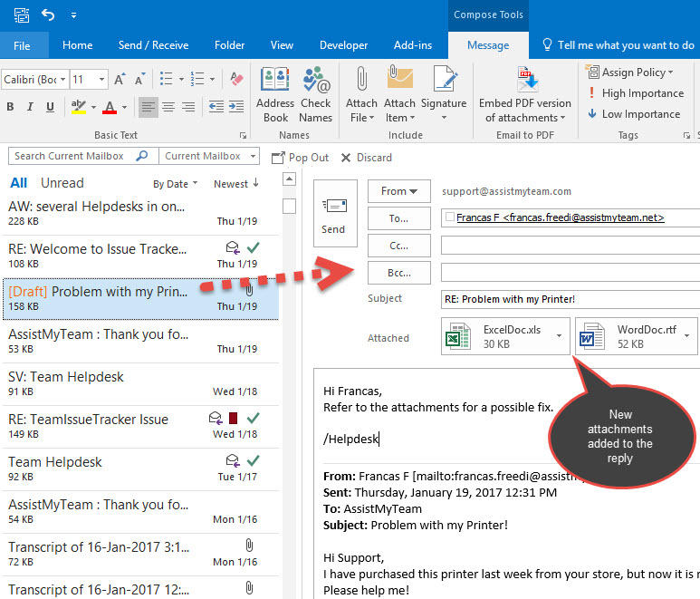Switch to the Developer tab
The height and width of the screenshot is (599, 700).
click(x=343, y=45)
